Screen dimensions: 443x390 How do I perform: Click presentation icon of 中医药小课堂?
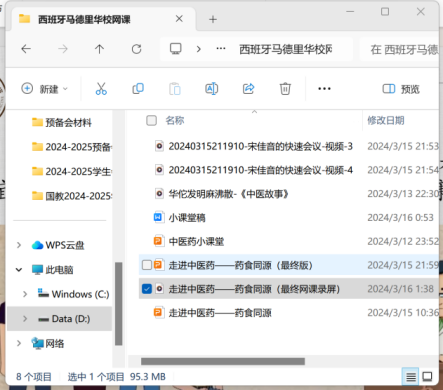coord(158,241)
